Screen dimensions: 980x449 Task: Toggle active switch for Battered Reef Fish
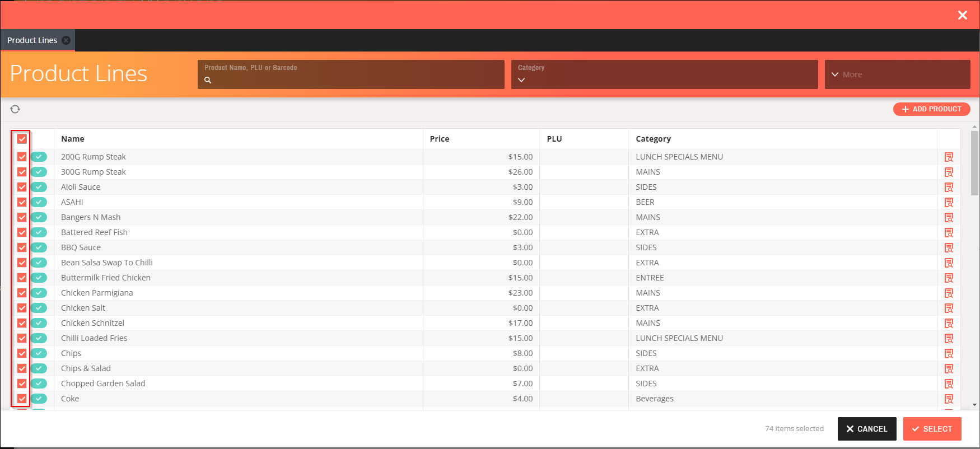39,232
